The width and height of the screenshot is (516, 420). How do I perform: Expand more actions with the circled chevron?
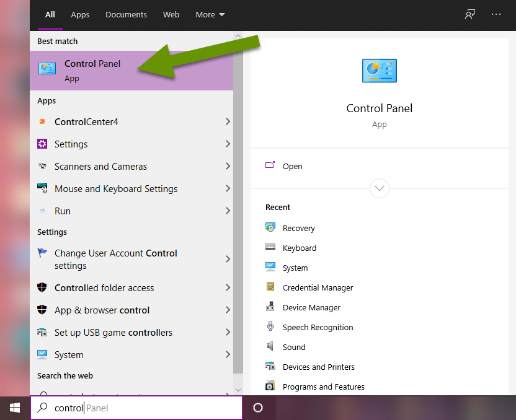click(x=379, y=188)
